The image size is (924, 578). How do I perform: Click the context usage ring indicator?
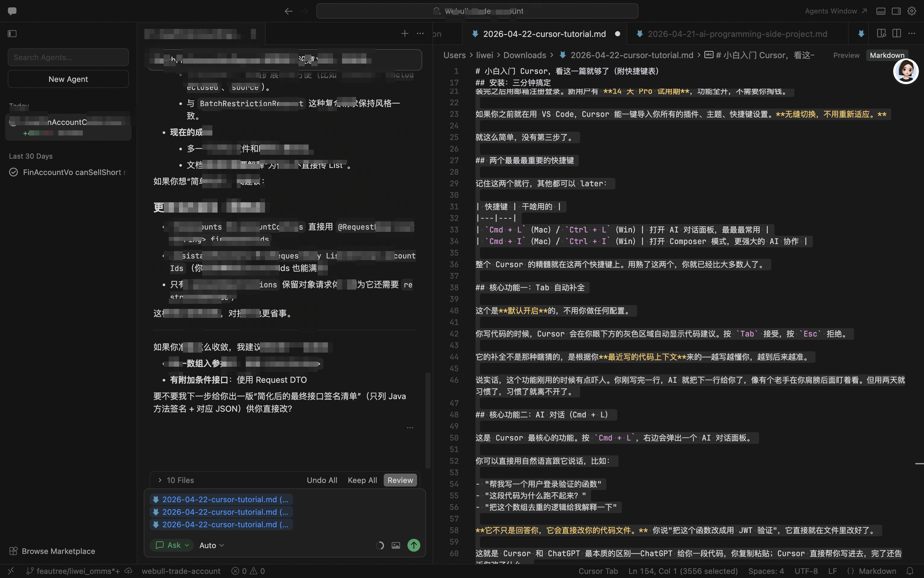(380, 546)
